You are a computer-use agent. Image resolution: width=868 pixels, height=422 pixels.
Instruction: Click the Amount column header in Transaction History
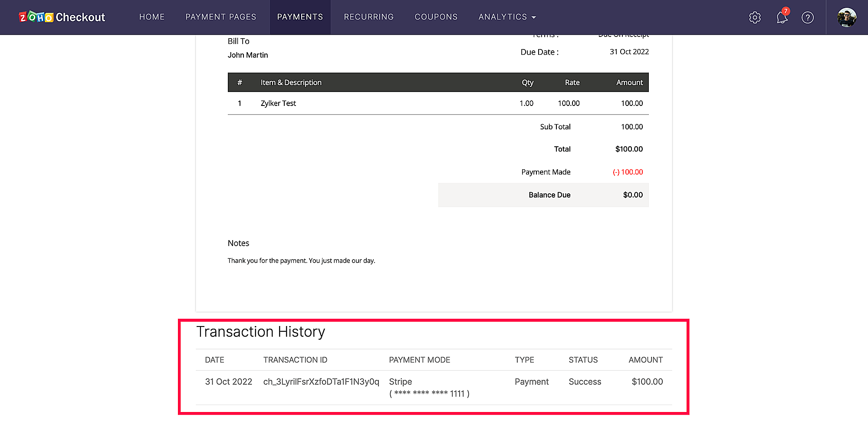point(645,360)
